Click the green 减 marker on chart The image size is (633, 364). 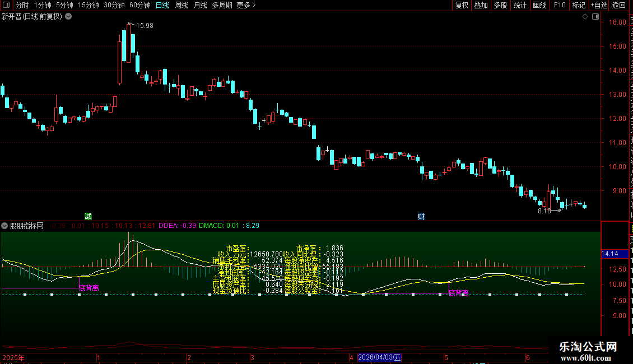(x=88, y=217)
